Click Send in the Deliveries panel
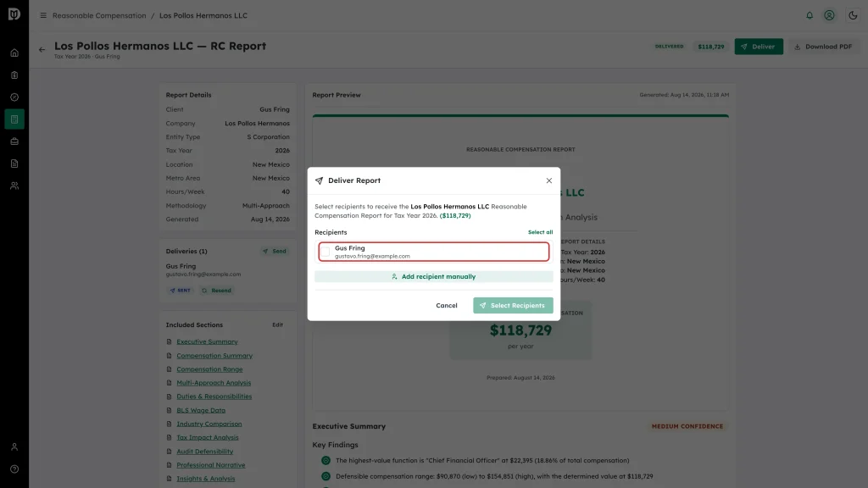Image resolution: width=868 pixels, height=488 pixels. [275, 251]
